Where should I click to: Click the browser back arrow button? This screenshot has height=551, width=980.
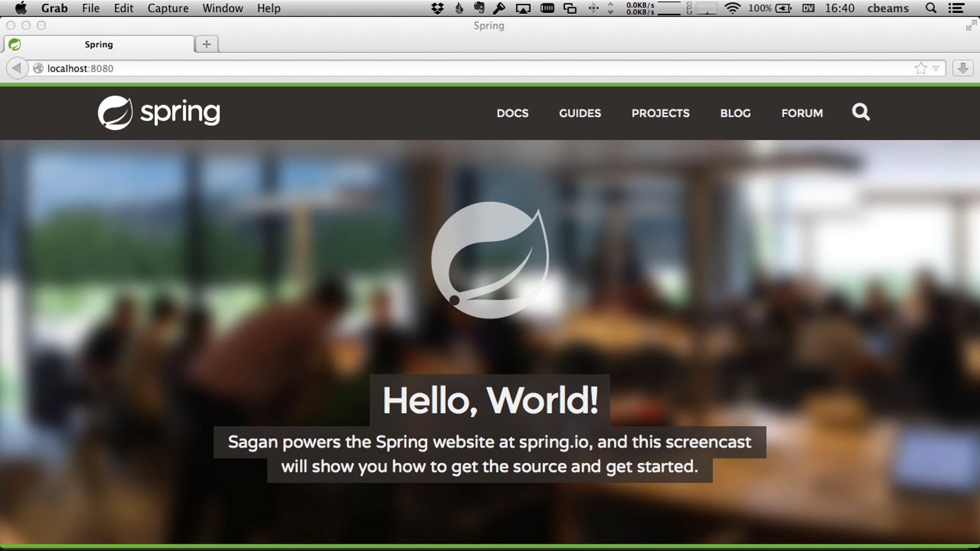17,68
